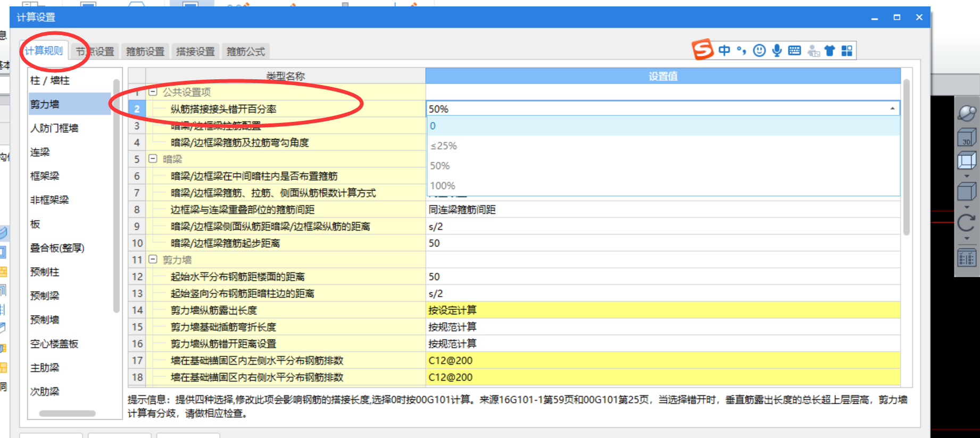Switch to 节点设置 tab
This screenshot has width=980, height=438.
click(x=95, y=52)
